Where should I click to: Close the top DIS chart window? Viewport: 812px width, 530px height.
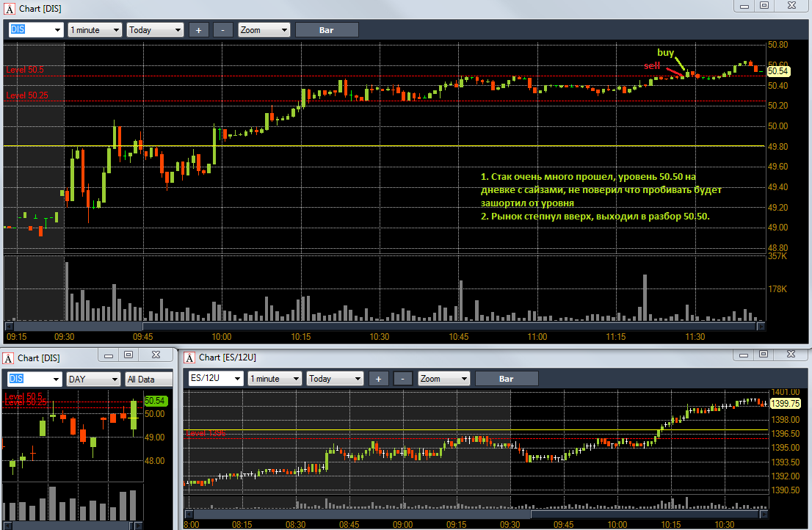(791, 6)
